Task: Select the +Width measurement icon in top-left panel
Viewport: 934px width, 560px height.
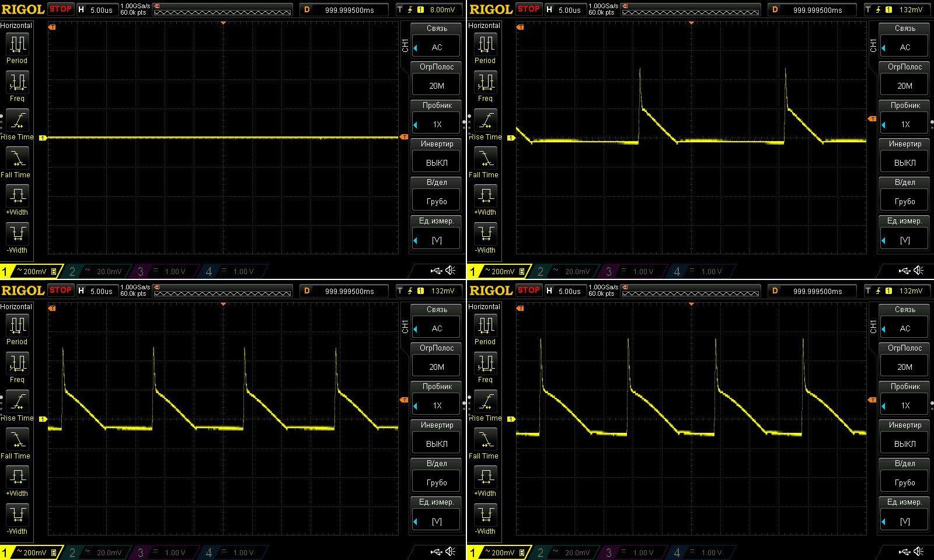Action: tap(17, 195)
